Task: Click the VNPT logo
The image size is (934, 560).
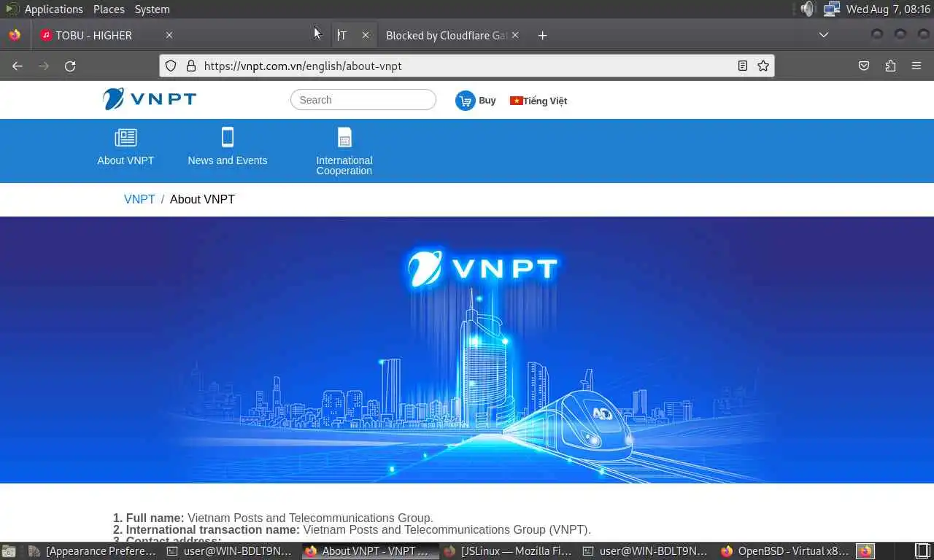Action: coord(150,99)
